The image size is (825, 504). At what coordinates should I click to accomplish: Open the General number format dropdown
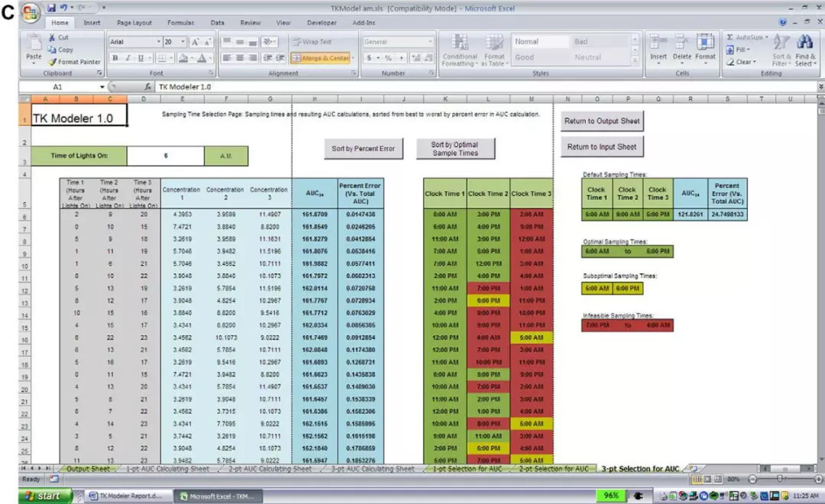(x=430, y=42)
